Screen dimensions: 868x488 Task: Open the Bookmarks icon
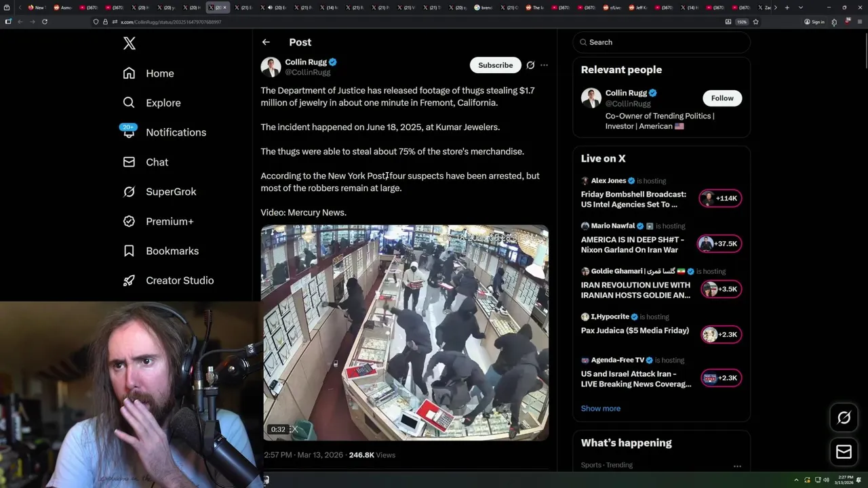129,251
